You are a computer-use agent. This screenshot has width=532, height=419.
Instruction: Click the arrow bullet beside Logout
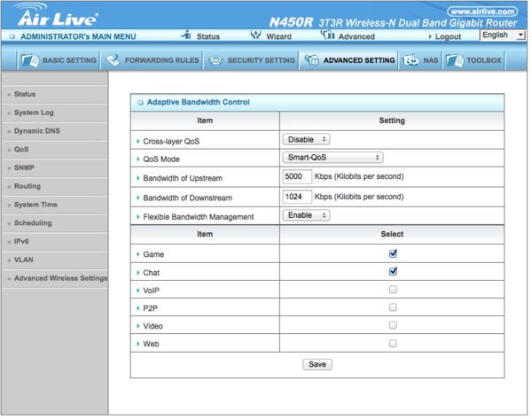430,36
